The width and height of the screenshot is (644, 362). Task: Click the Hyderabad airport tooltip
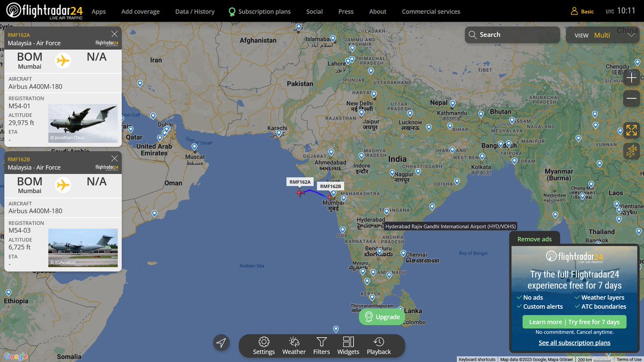coord(450,227)
